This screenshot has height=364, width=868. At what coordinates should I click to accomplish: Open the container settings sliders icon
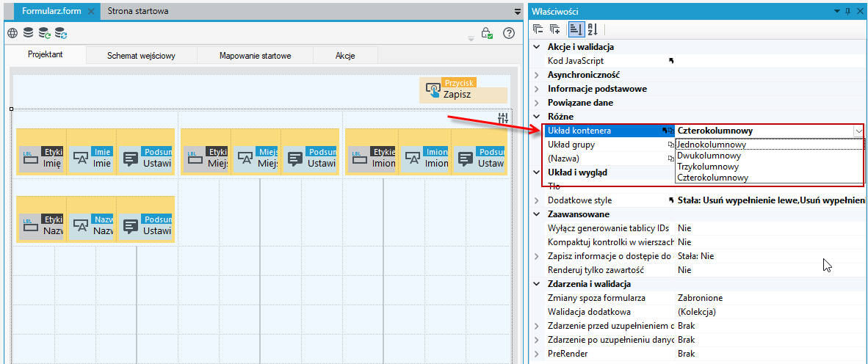pos(502,118)
